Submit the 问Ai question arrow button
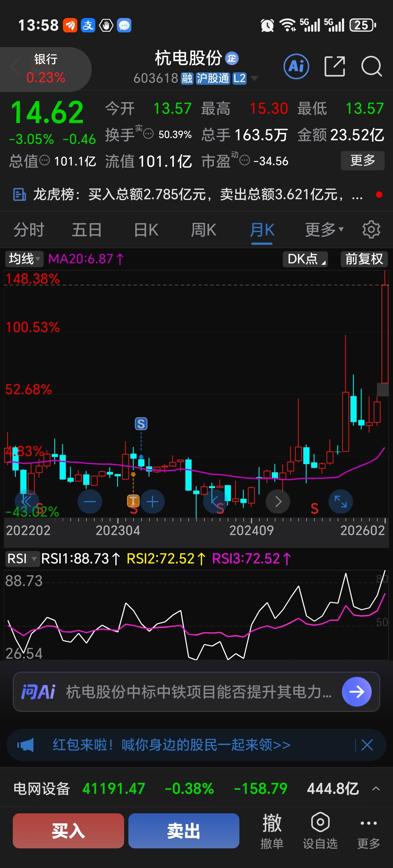Viewport: 393px width, 868px height. coord(357,692)
